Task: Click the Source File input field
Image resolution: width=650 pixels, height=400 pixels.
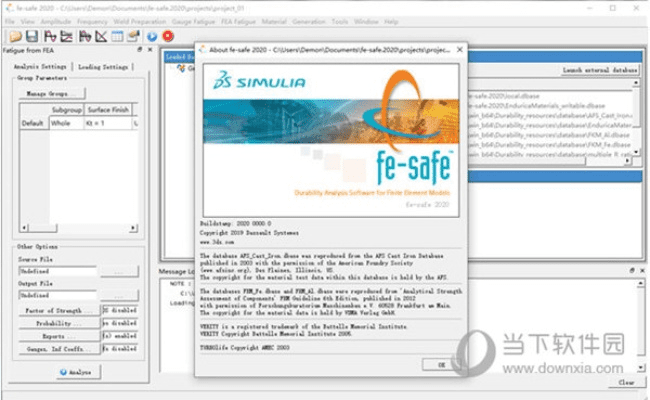Action: (x=56, y=271)
